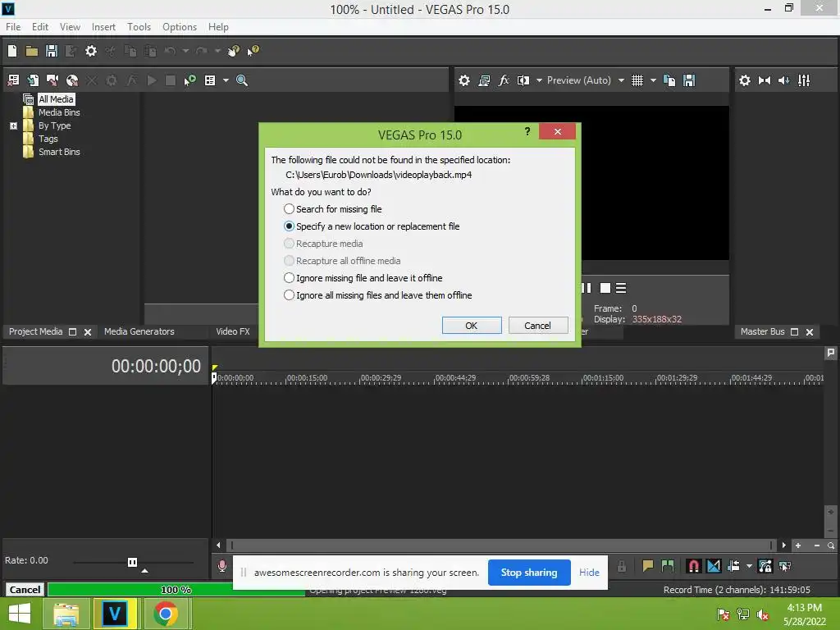Image resolution: width=840 pixels, height=630 pixels.
Task: Open the Video Output FX icon
Action: click(504, 80)
